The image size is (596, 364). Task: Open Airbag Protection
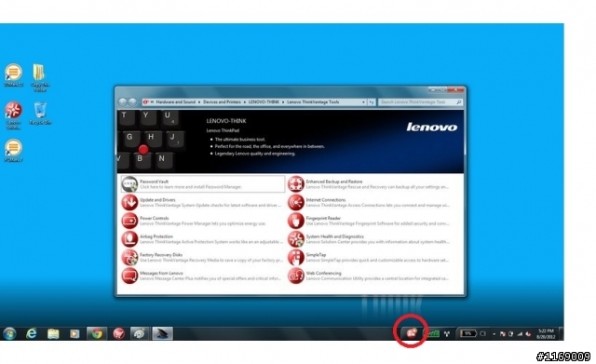(203, 239)
